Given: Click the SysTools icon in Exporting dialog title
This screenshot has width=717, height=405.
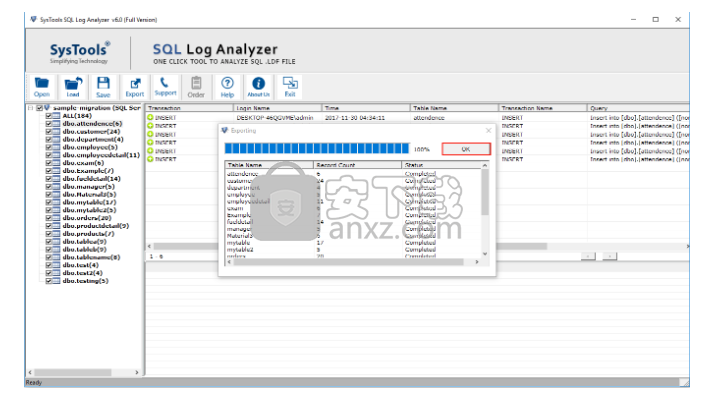Looking at the screenshot, I should click(225, 130).
